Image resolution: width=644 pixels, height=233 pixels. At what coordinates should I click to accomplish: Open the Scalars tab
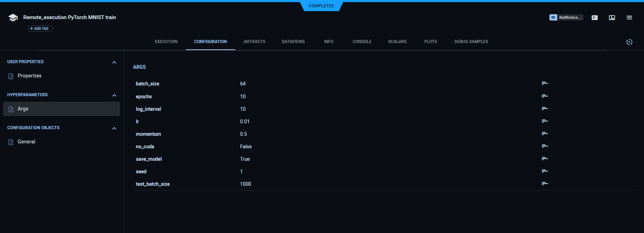[x=397, y=42]
